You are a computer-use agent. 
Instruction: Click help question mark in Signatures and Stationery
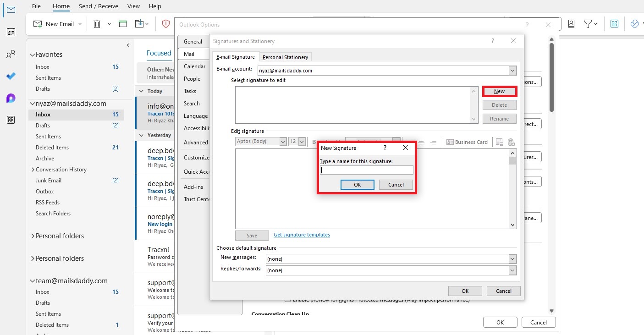point(493,41)
